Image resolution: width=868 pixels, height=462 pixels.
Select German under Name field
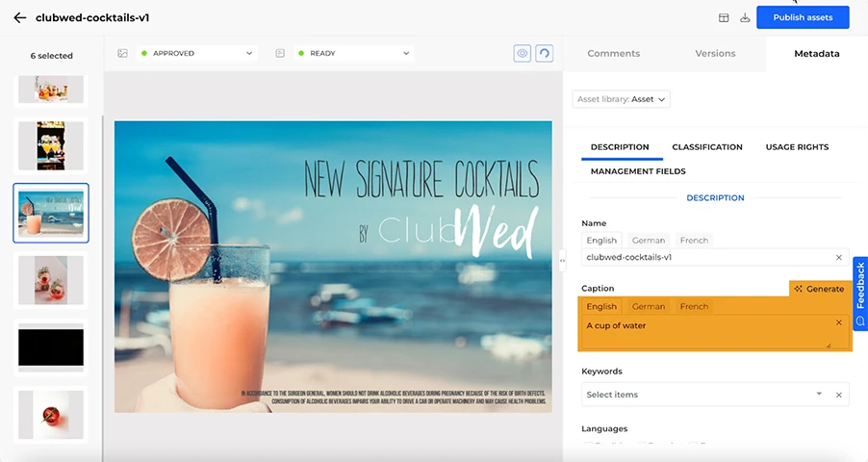(x=649, y=241)
